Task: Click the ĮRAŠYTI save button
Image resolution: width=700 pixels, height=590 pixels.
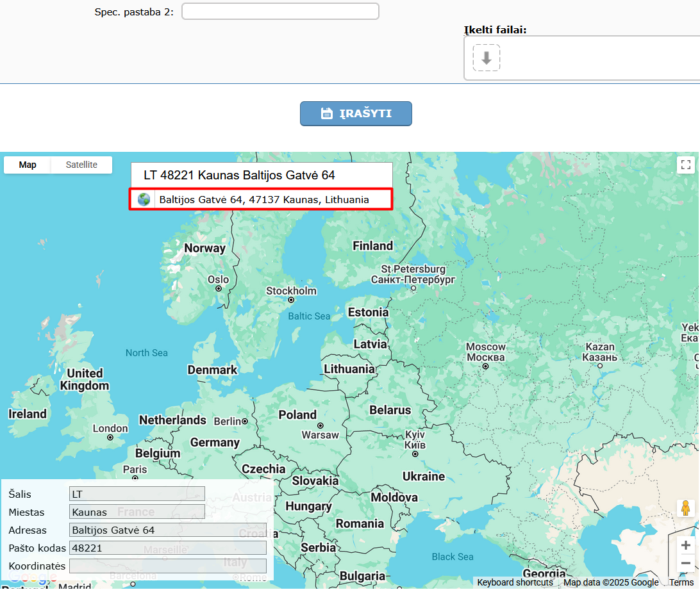Action: tap(356, 113)
